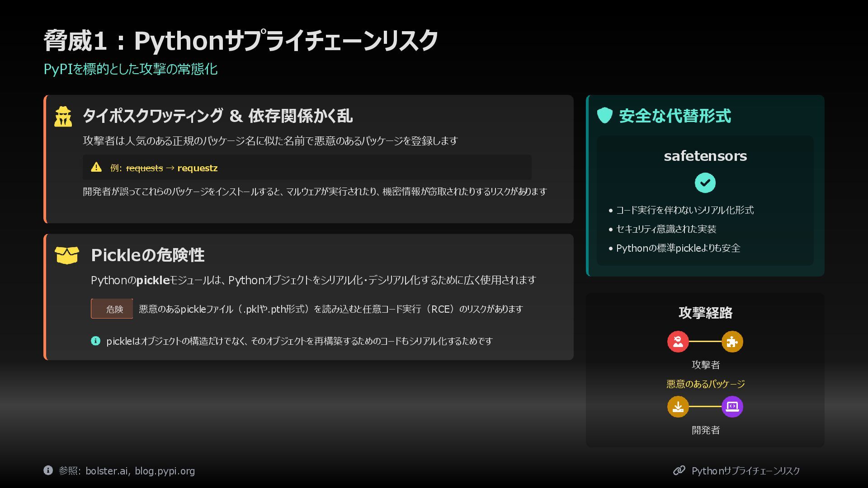Click the chain link icon in footer
This screenshot has height=488, width=868.
point(679,470)
